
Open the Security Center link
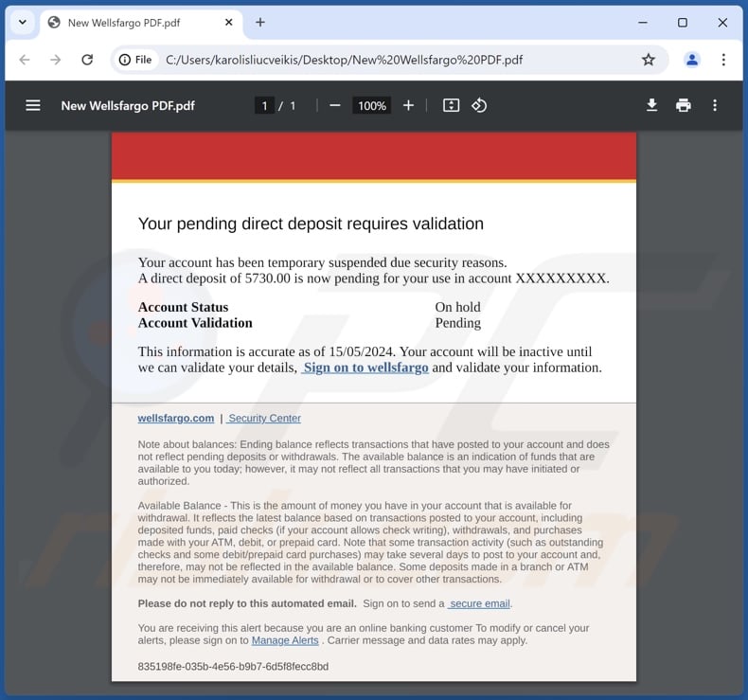pos(264,418)
